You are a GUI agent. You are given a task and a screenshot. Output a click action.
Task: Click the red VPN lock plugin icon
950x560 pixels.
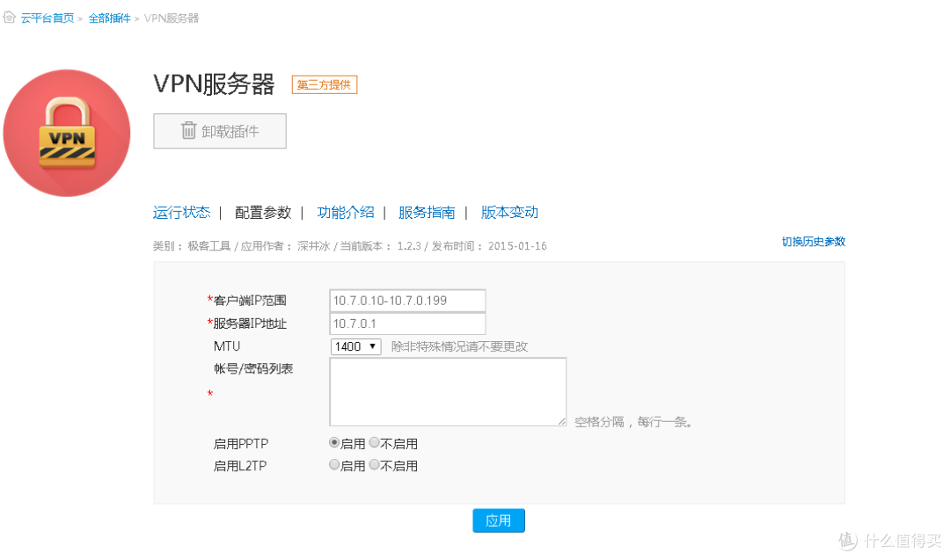67,134
